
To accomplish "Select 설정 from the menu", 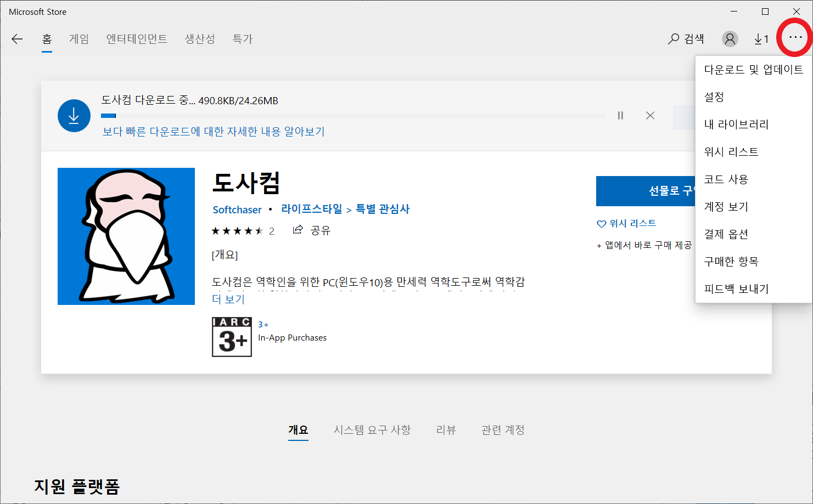I will click(754, 97).
